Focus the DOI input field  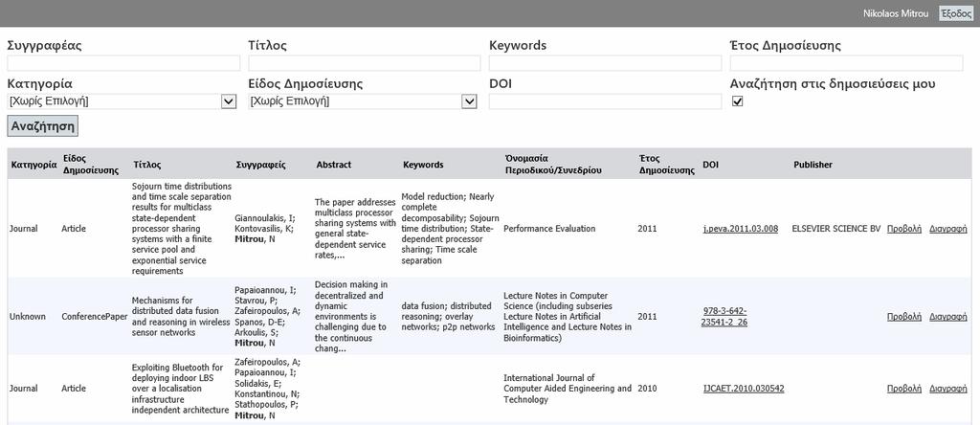click(x=605, y=101)
